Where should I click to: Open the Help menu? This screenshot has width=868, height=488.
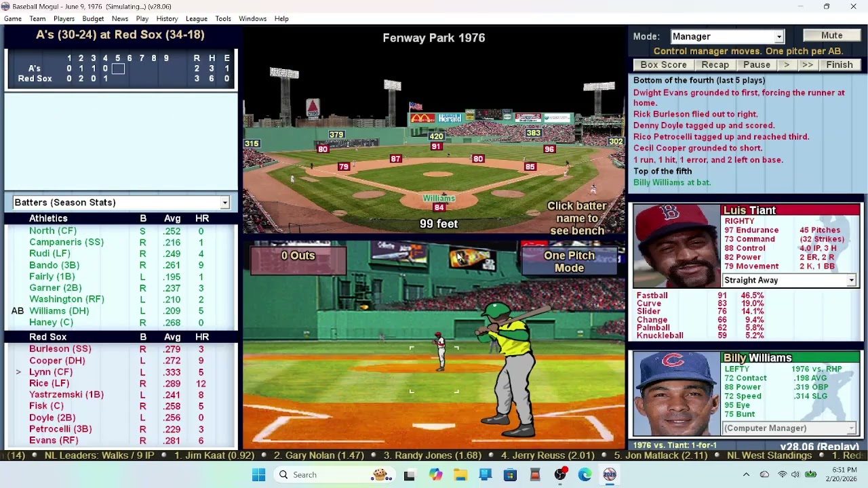pos(281,19)
